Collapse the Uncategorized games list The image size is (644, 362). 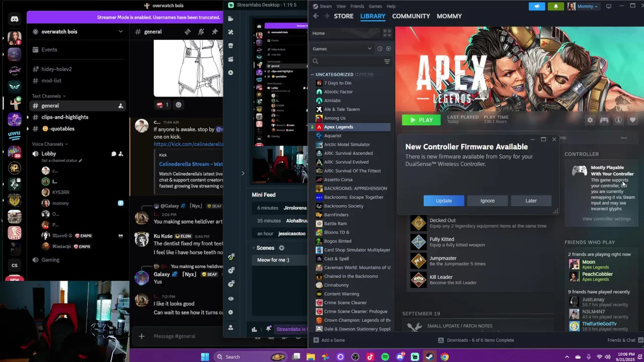312,74
